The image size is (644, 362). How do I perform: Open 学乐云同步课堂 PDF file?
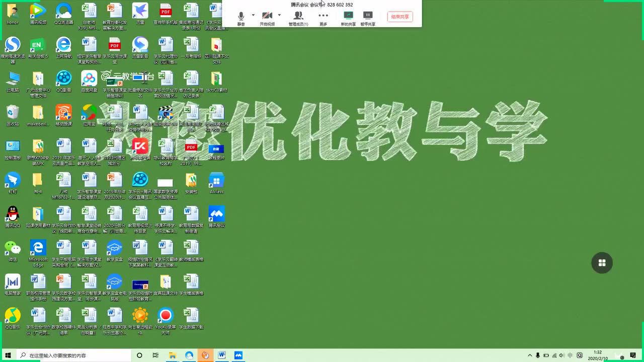[x=115, y=50]
